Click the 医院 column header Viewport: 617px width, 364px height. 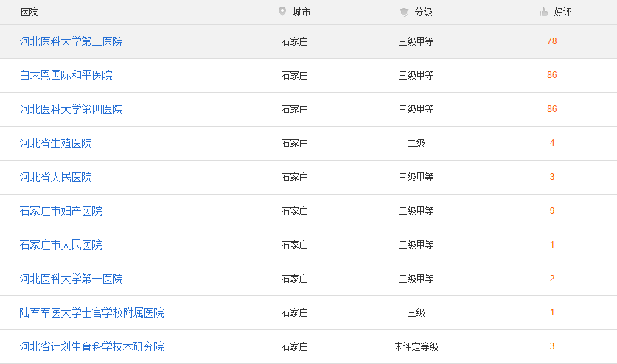pyautogui.click(x=29, y=13)
